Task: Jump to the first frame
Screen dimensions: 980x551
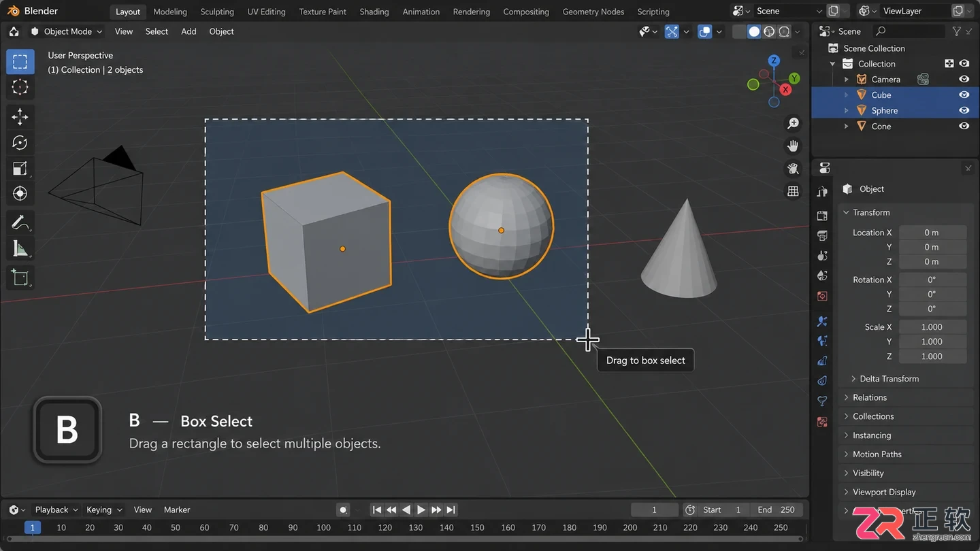Action: coord(377,510)
